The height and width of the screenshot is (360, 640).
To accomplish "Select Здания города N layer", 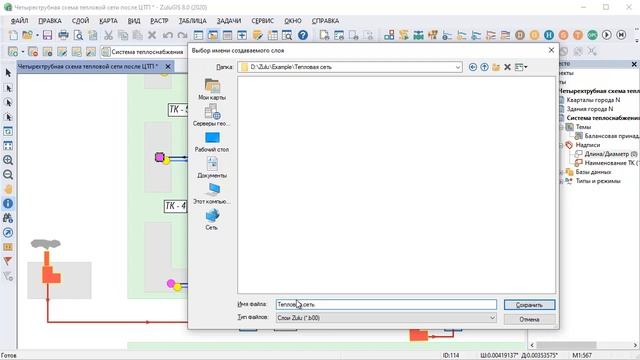I will coord(590,109).
